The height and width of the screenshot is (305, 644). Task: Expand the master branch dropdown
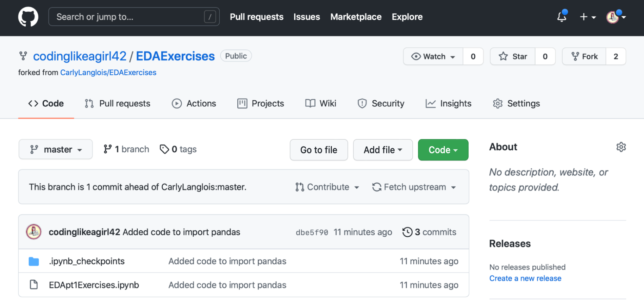pos(56,149)
